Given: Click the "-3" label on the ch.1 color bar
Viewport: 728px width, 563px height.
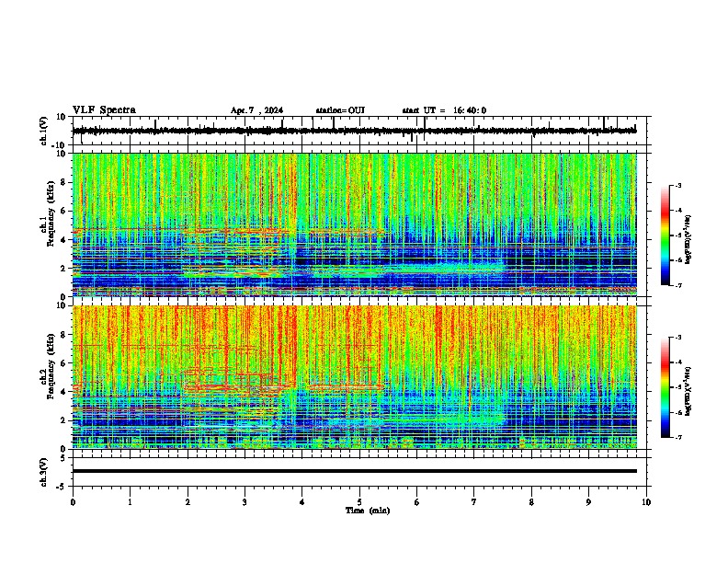Looking at the screenshot, I should [x=678, y=185].
